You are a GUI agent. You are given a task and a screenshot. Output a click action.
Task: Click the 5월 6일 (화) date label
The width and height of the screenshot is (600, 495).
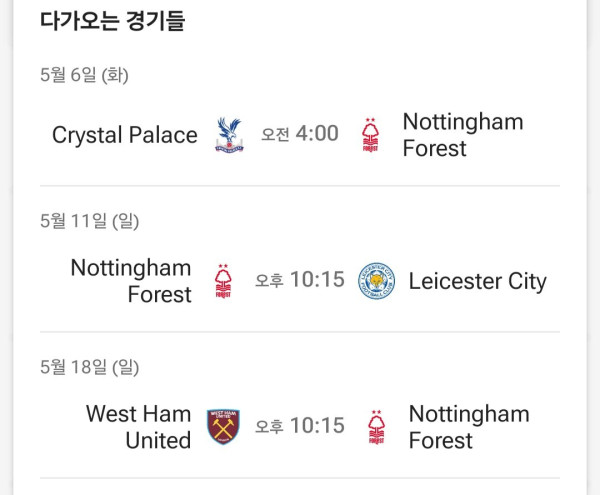click(84, 75)
